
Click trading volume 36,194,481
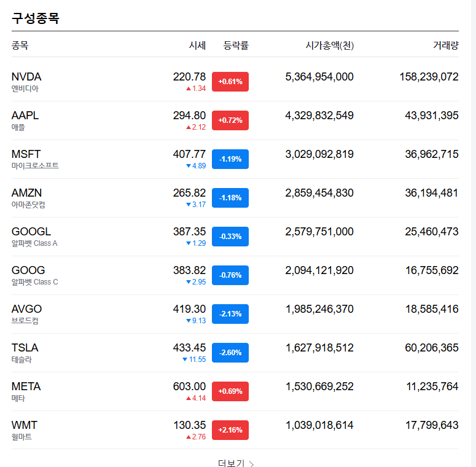[x=432, y=193]
